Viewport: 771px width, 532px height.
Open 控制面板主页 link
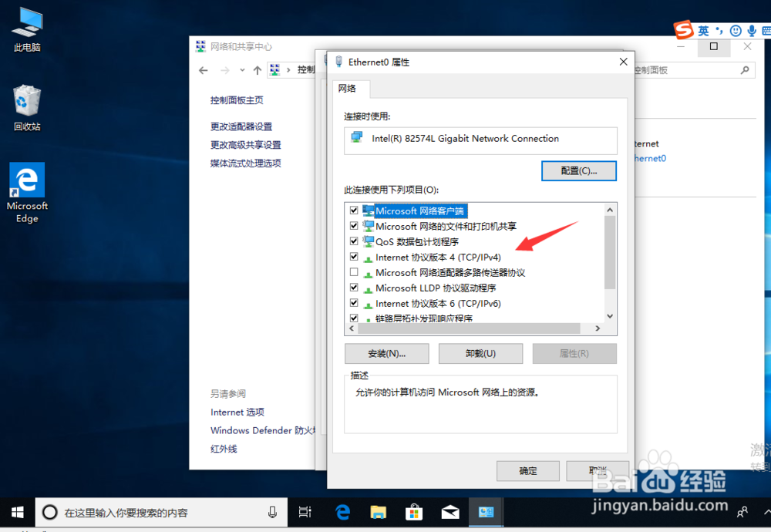(x=237, y=100)
